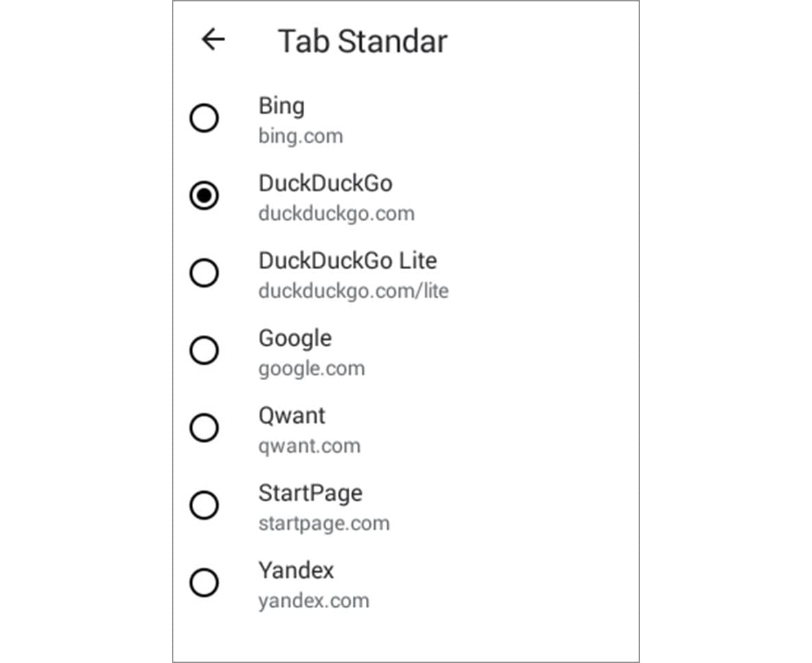Select the Yandex radio button
The width and height of the screenshot is (812, 663).
pyautogui.click(x=204, y=584)
